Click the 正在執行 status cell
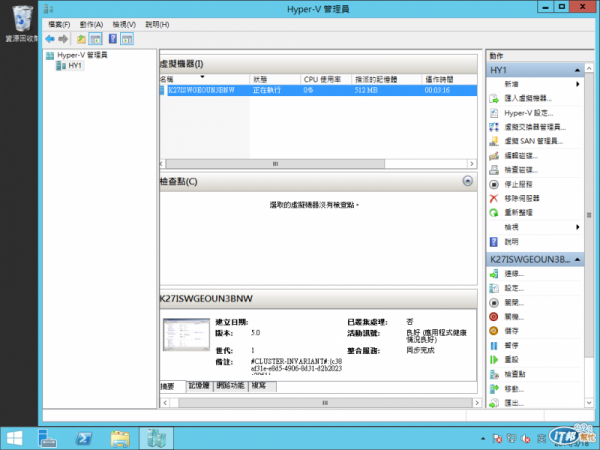The image size is (600, 450). pos(267,90)
